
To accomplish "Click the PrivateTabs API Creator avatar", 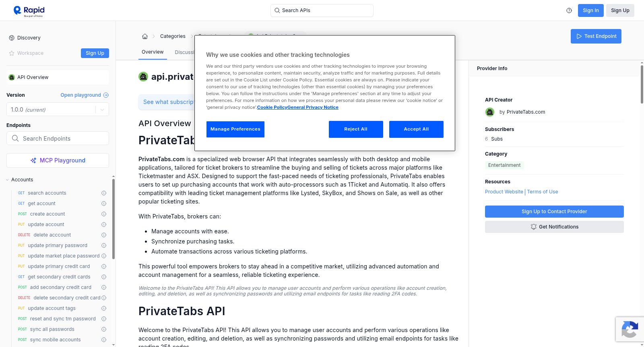I will pyautogui.click(x=490, y=112).
